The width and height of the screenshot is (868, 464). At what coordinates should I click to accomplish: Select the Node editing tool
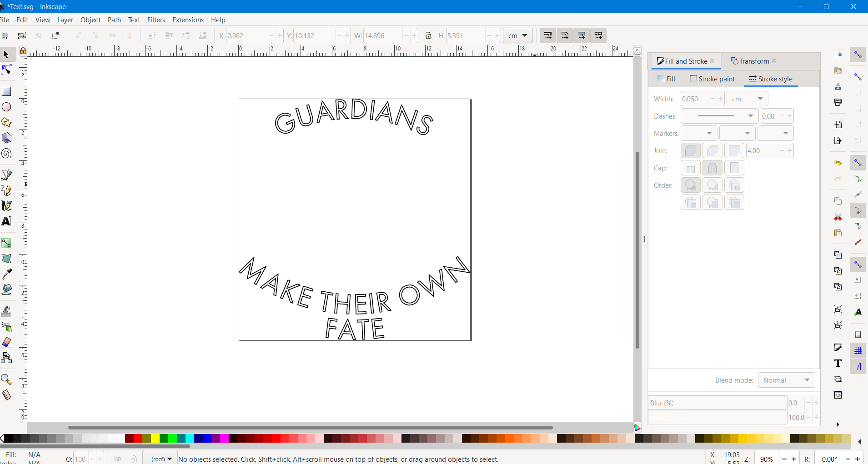tap(7, 70)
